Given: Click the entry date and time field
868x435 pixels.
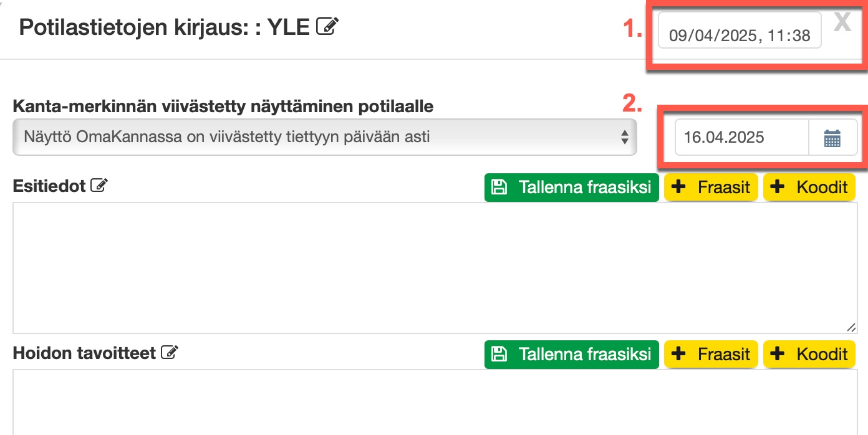Looking at the screenshot, I should click(740, 36).
